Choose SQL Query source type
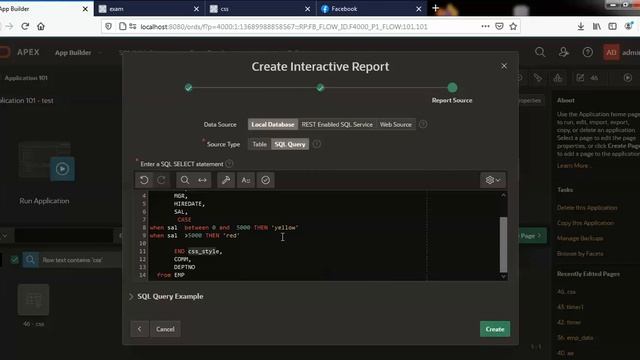The image size is (640, 360). pyautogui.click(x=290, y=144)
